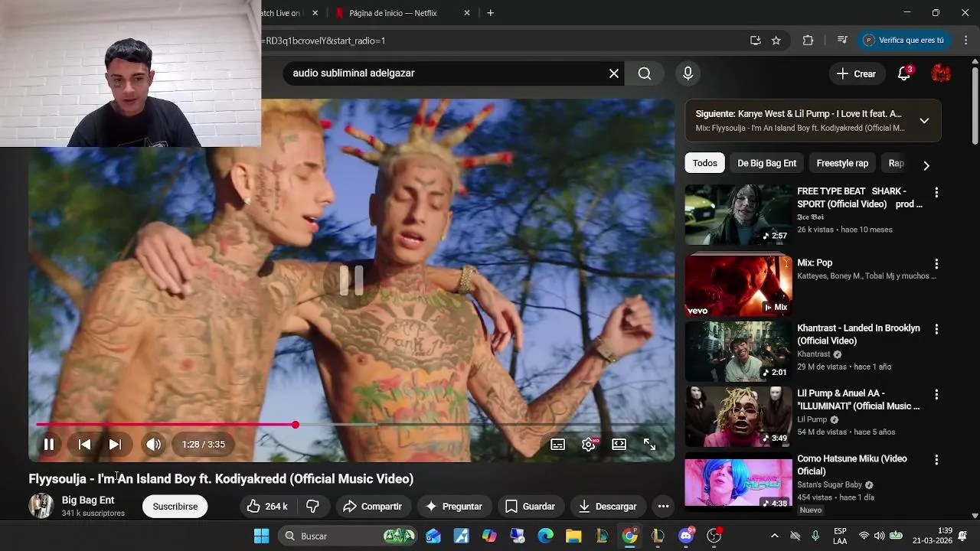The width and height of the screenshot is (980, 551).
Task: Open the account avatar menu
Action: pos(941,73)
